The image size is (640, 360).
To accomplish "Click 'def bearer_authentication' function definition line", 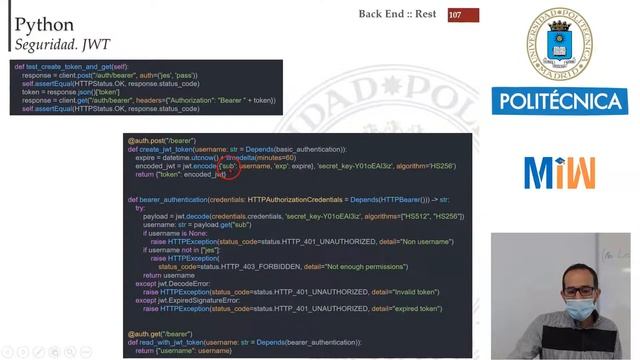I will click(x=288, y=200).
